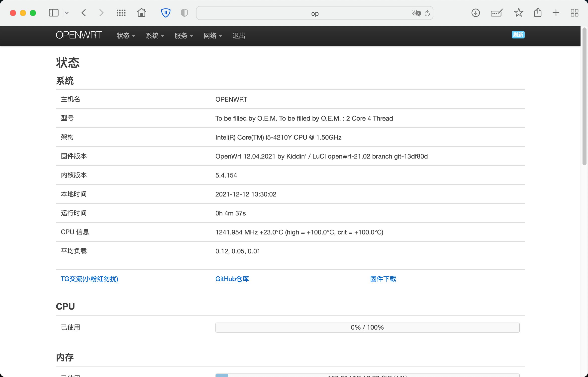Expand the 状态 menu
This screenshot has height=377, width=588.
[126, 36]
